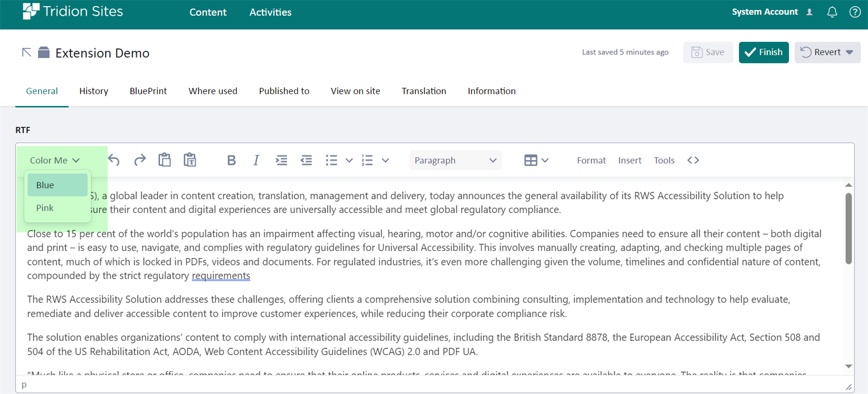The image size is (868, 394).
Task: Click the 'Last saved 5 minutes ago' text
Action: point(625,52)
